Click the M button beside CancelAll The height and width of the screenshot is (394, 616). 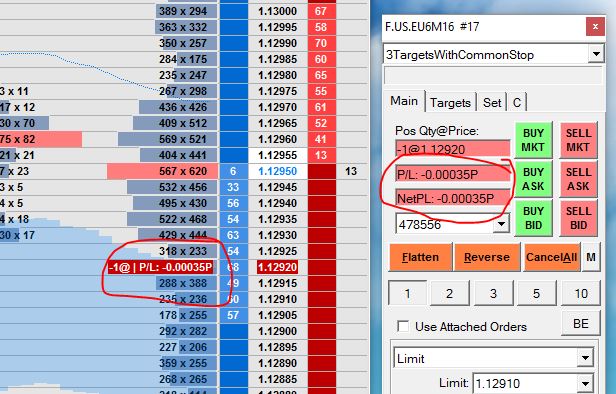590,257
